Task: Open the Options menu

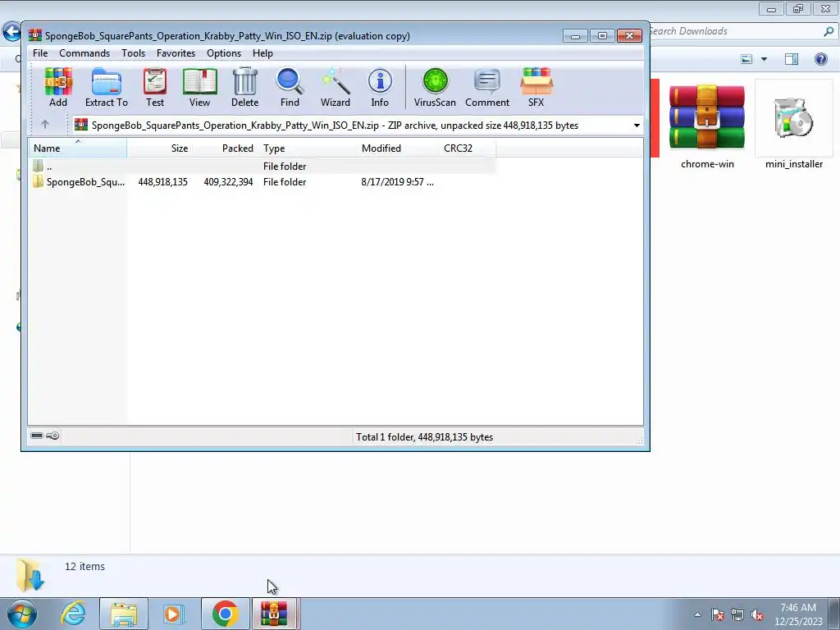Action: click(x=224, y=53)
